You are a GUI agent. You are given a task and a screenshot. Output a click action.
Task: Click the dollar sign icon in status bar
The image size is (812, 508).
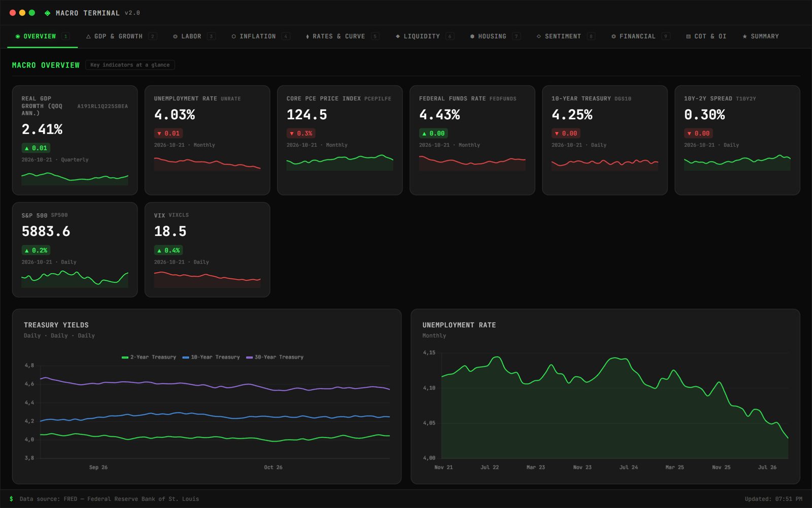[x=11, y=499]
